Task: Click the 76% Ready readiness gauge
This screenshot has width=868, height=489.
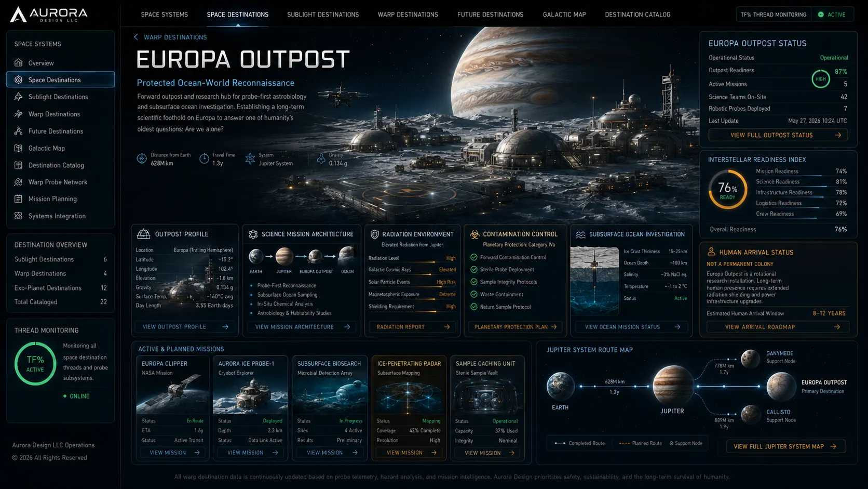Action: [728, 190]
